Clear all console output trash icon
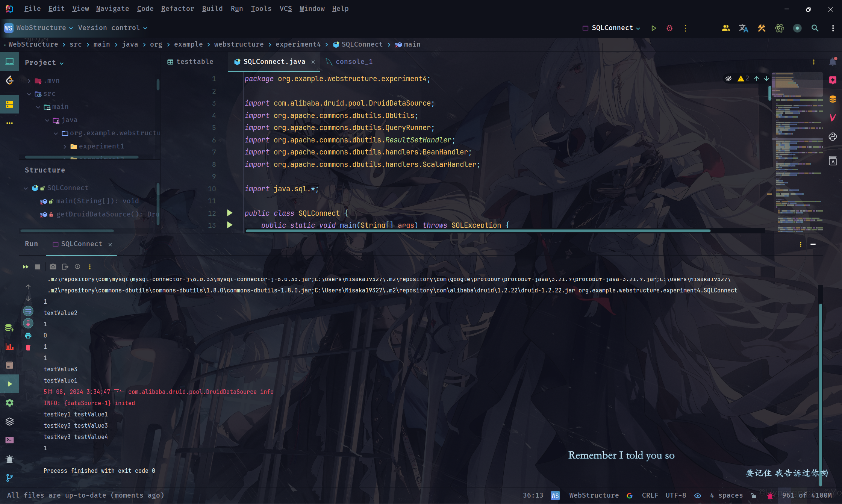 [x=28, y=348]
